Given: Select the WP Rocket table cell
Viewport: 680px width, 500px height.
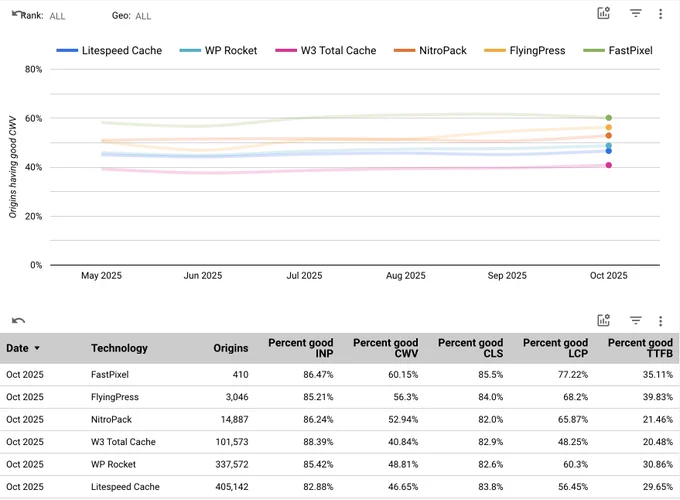Looking at the screenshot, I should pos(113,464).
